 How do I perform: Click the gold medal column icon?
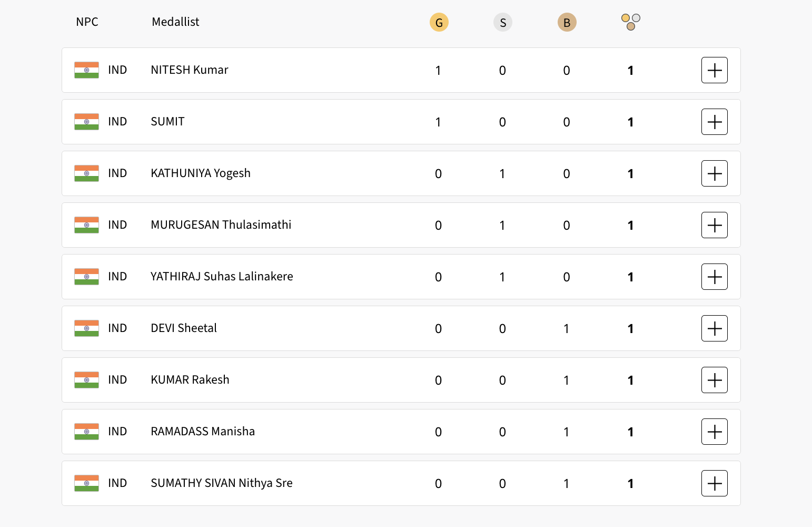click(x=439, y=23)
